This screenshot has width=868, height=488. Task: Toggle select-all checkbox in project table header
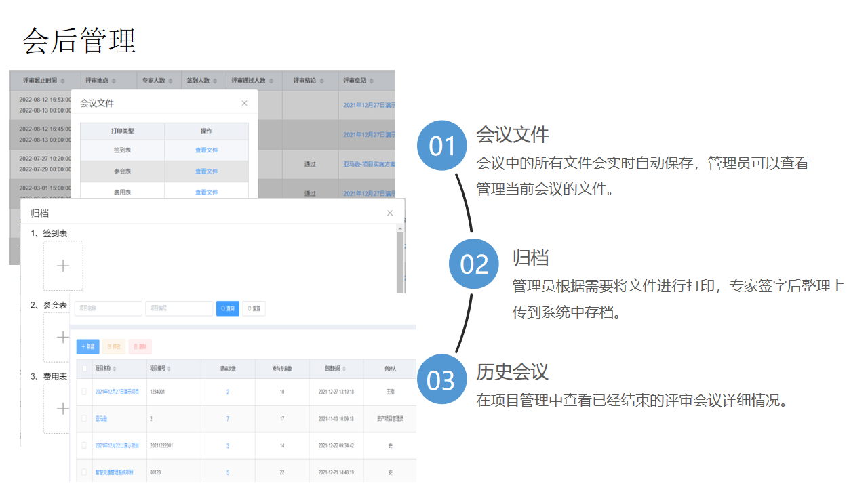coord(84,369)
